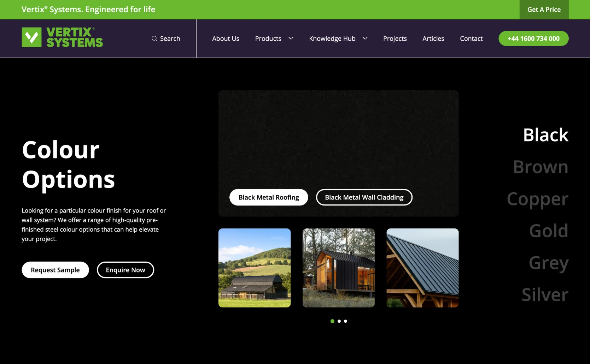Image resolution: width=590 pixels, height=364 pixels.
Task: Expand the Products dropdown chevron
Action: coord(291,38)
